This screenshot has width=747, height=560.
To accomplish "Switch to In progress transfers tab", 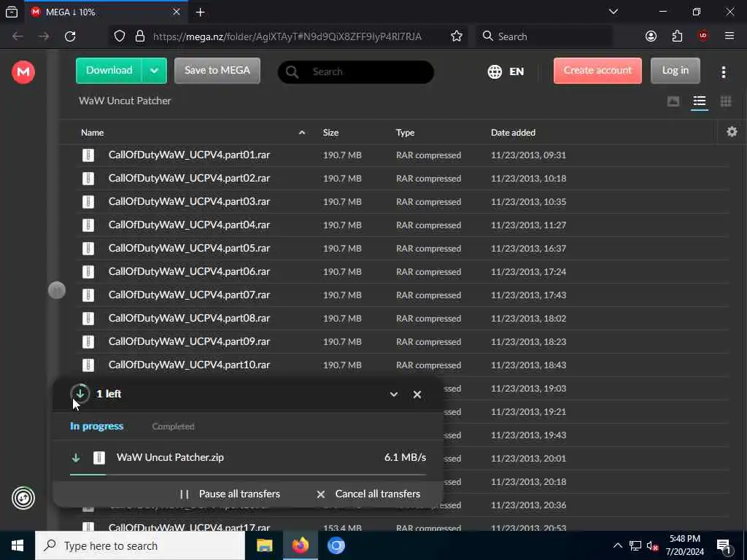I will [x=97, y=426].
